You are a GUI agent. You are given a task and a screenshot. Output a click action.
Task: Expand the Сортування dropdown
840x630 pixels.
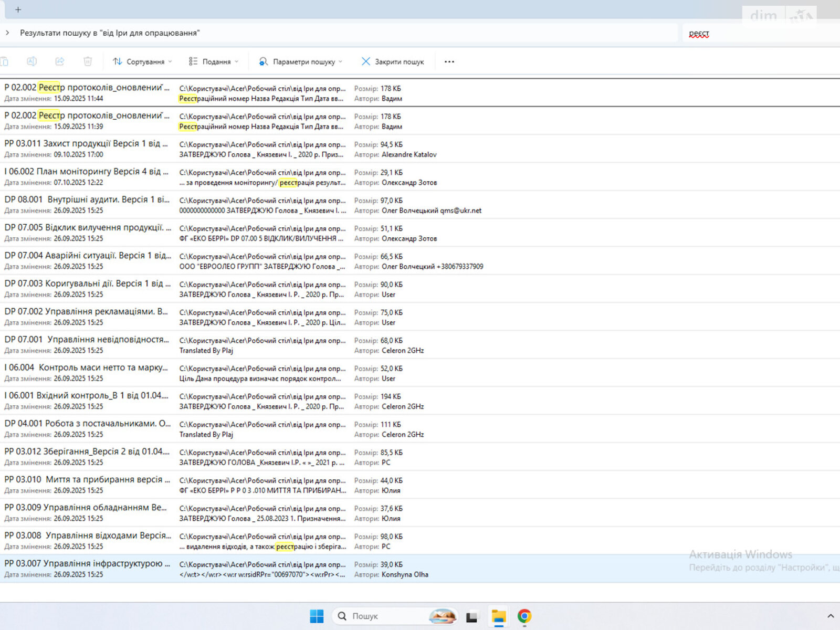coord(142,61)
